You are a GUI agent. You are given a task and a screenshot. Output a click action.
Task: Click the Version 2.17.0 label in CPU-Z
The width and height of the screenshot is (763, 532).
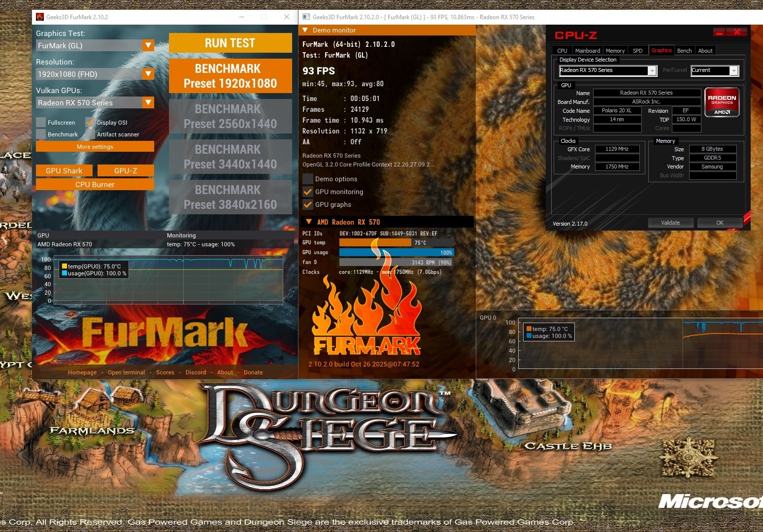point(570,224)
